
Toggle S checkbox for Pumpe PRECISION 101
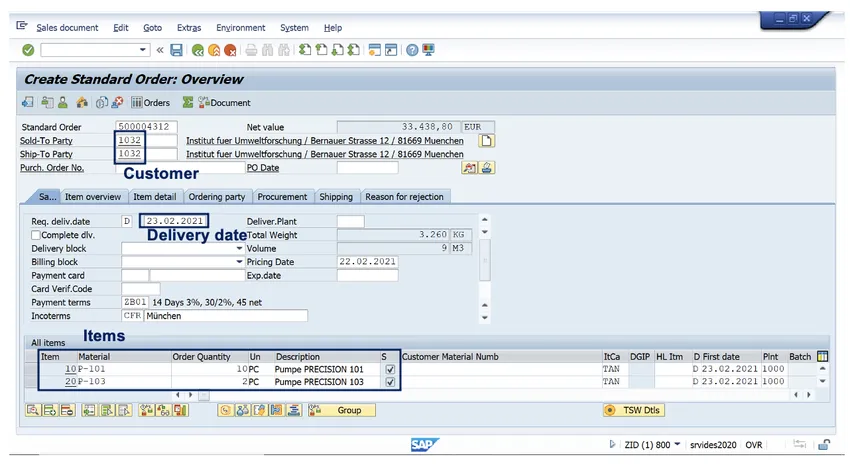click(390, 370)
